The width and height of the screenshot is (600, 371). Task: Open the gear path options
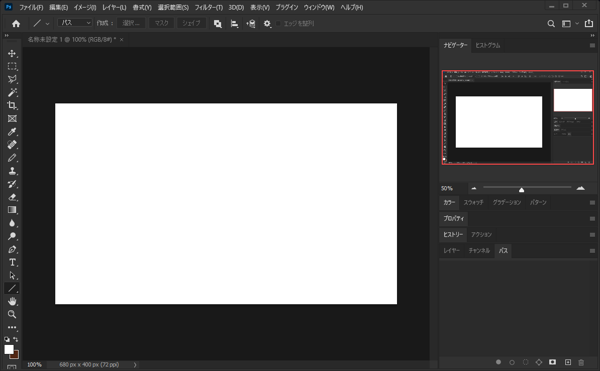coord(267,24)
